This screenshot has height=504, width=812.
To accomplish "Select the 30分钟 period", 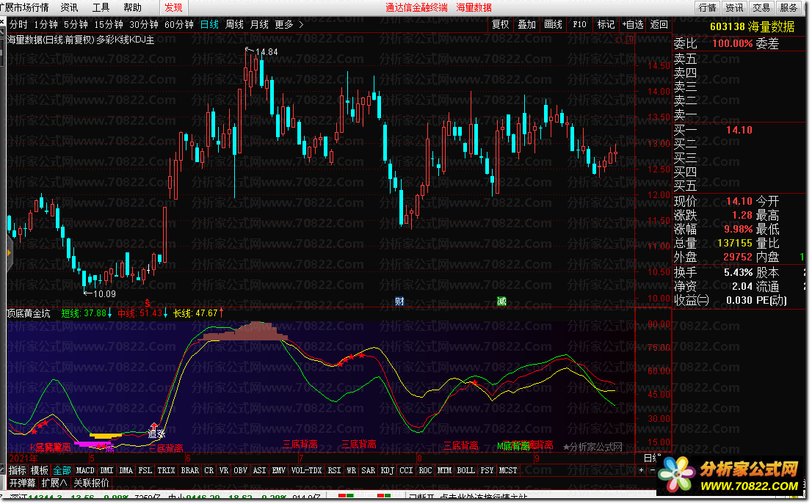I will [x=143, y=24].
